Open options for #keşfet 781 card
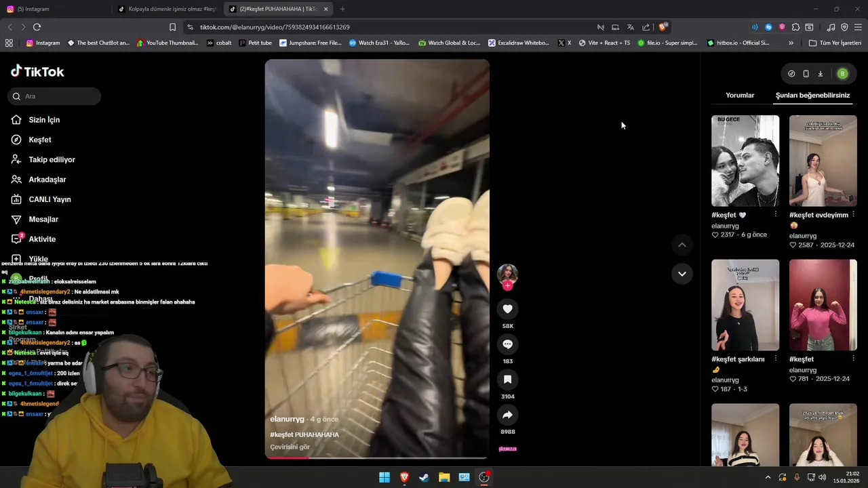The width and height of the screenshot is (868, 488). click(x=853, y=359)
